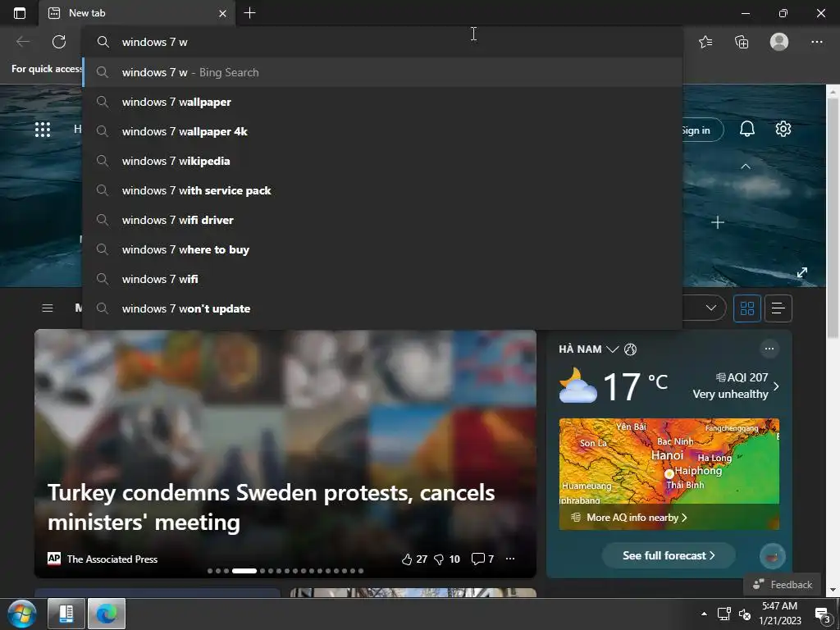The image size is (840, 630).
Task: Choose suggestion 'windows 7 wifi driver'
Action: pyautogui.click(x=382, y=220)
